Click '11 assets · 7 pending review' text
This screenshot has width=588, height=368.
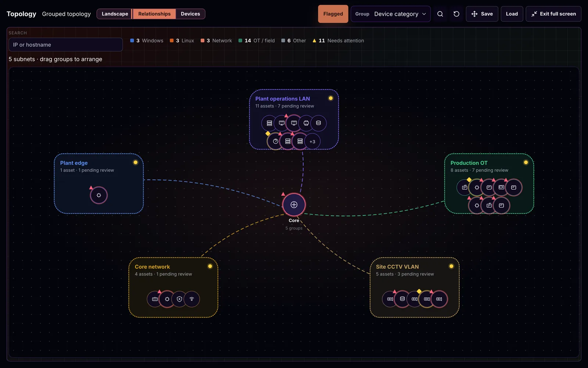(285, 106)
